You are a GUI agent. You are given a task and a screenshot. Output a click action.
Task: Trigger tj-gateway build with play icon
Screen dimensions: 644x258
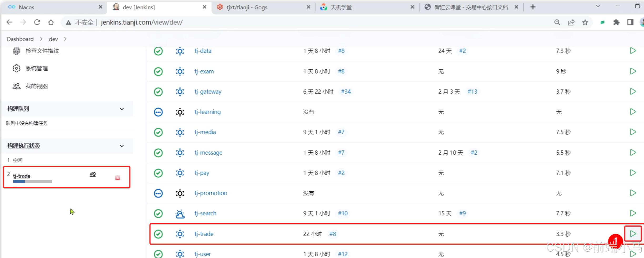click(x=633, y=91)
